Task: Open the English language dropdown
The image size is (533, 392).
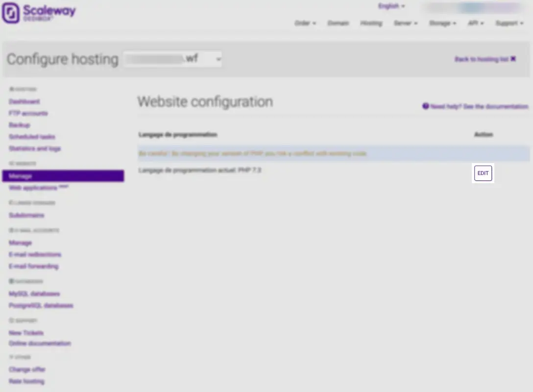Action: tap(391, 6)
